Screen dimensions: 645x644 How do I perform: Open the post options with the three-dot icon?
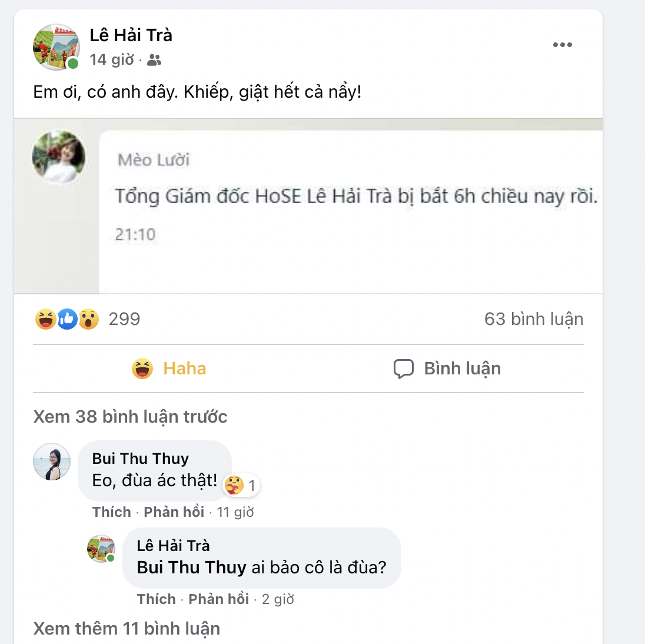point(563,44)
